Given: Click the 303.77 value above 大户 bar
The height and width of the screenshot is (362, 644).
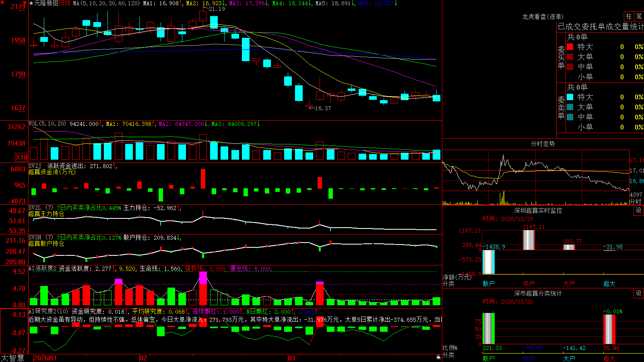Looking at the screenshot, I should coord(573,241).
